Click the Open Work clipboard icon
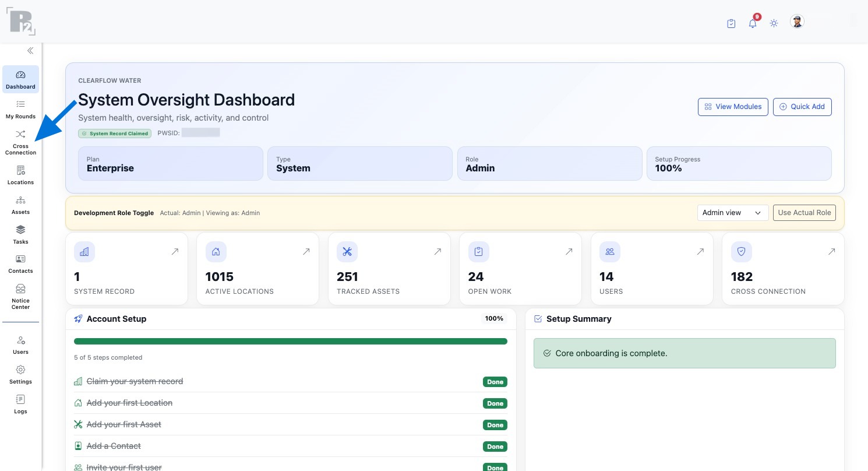The height and width of the screenshot is (471, 868). 478,252
